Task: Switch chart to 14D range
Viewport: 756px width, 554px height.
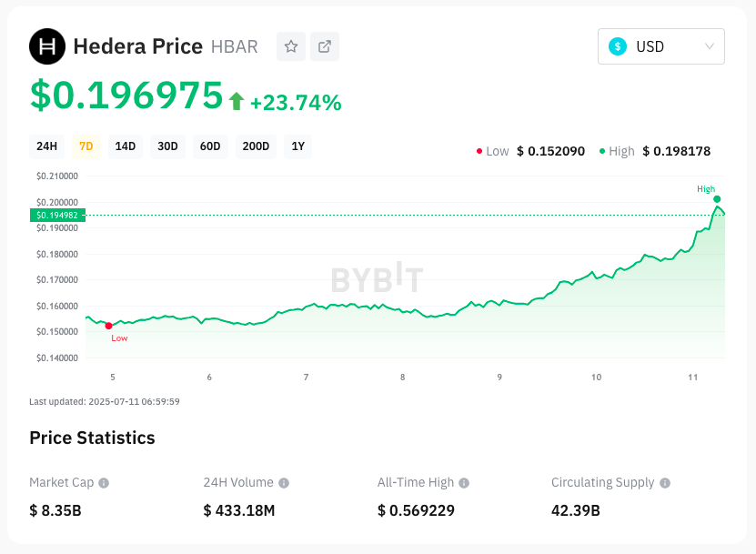Action: point(125,146)
